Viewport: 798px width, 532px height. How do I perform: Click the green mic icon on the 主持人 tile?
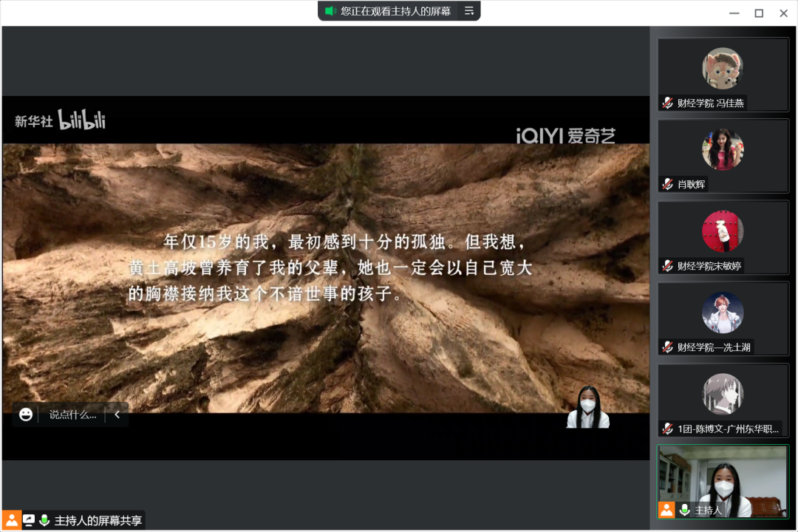click(x=684, y=510)
